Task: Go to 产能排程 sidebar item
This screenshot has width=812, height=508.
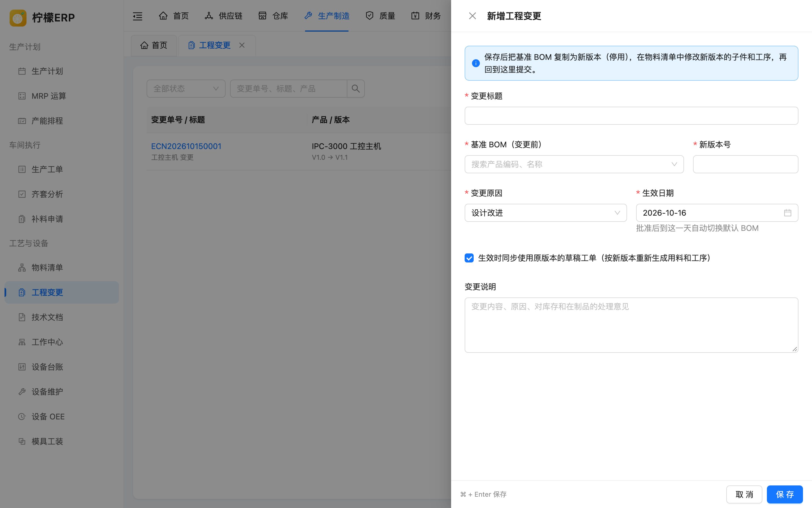Action: (x=62, y=121)
